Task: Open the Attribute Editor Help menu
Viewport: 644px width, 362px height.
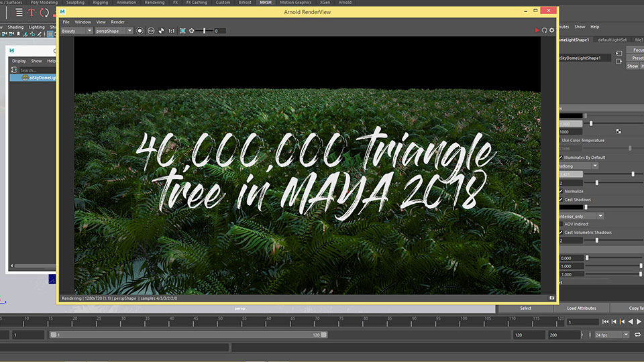Action: (595, 27)
